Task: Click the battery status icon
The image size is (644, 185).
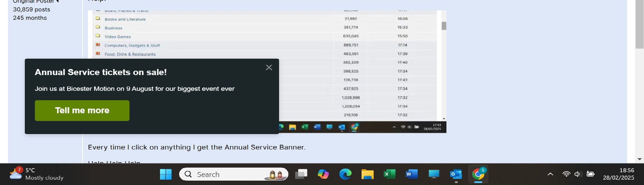Action: click(590, 174)
